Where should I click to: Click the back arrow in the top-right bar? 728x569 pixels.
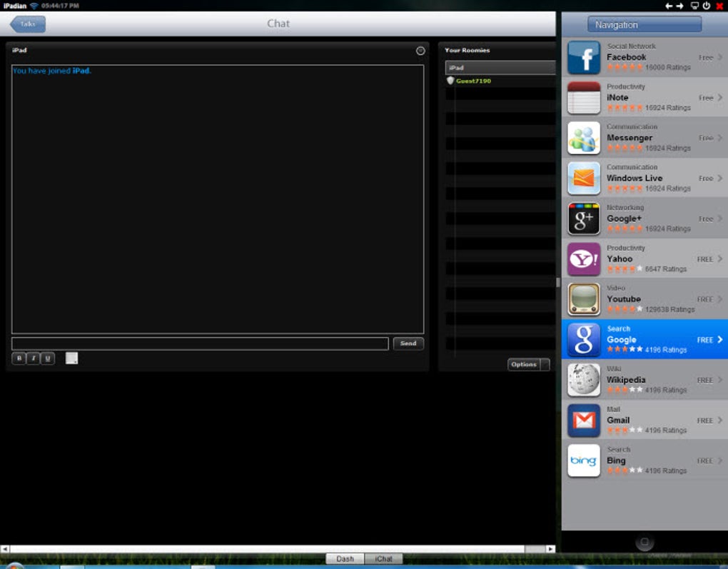coord(669,6)
